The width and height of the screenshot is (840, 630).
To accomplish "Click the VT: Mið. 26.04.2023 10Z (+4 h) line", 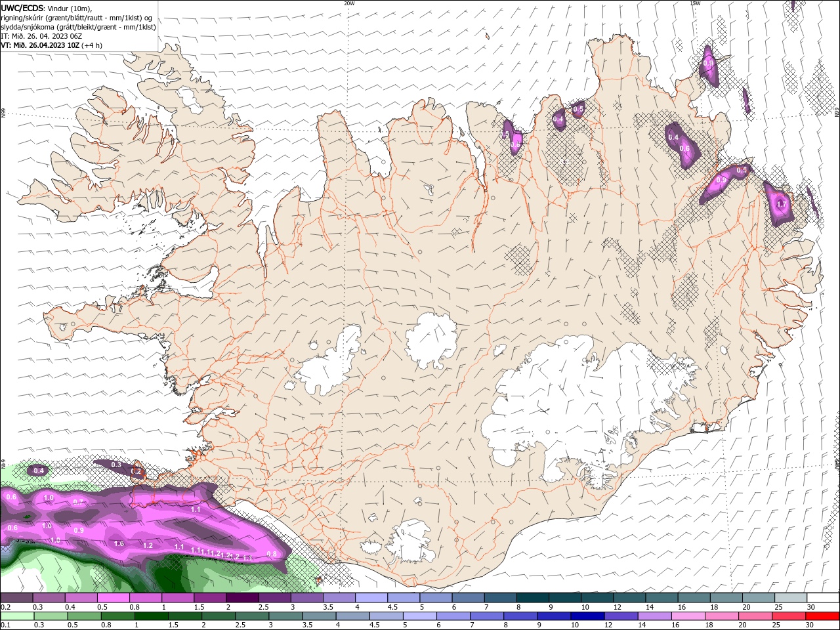I will (x=52, y=45).
